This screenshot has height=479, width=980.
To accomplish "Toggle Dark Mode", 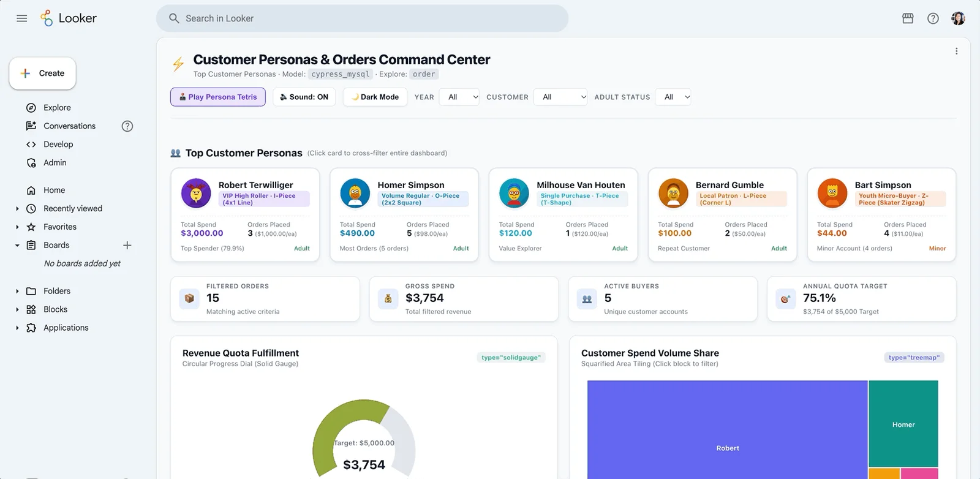I will [x=375, y=97].
